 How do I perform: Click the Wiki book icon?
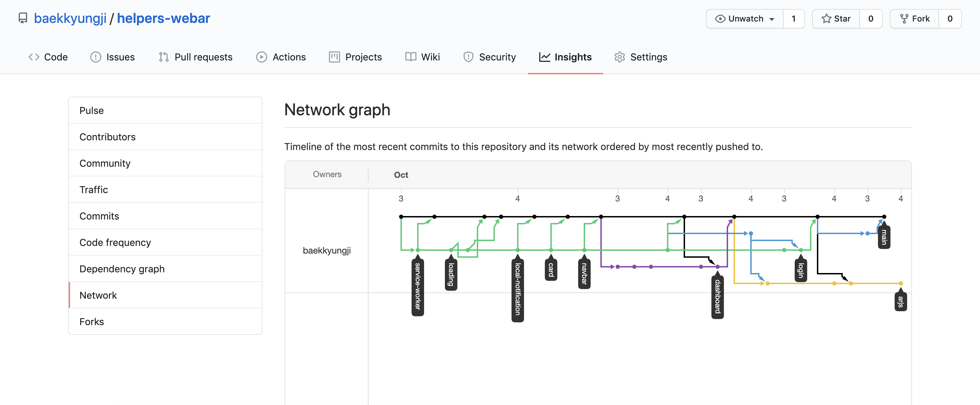[x=411, y=57]
